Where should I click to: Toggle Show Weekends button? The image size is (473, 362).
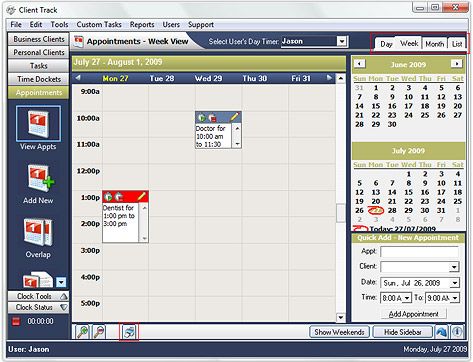tap(339, 332)
